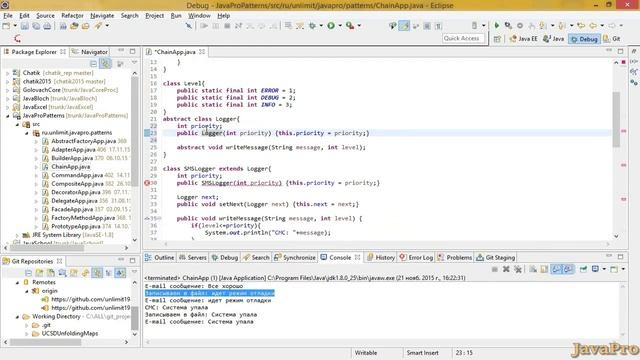Maximize the Package Explorer panel
The width and height of the screenshot is (640, 360).
click(x=132, y=51)
